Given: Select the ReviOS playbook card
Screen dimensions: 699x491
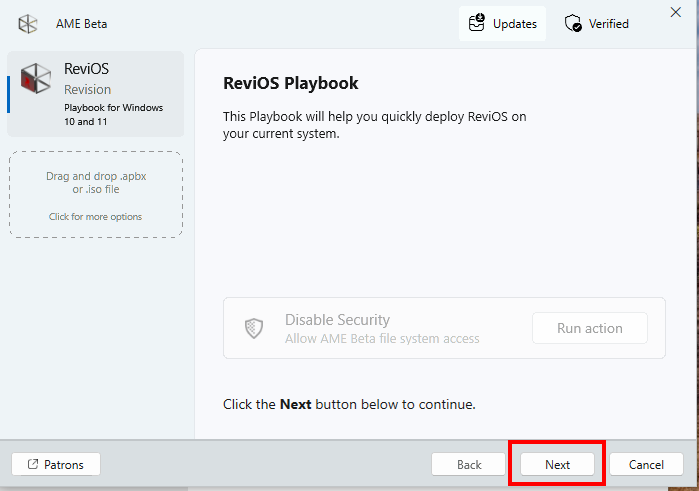Looking at the screenshot, I should click(95, 94).
